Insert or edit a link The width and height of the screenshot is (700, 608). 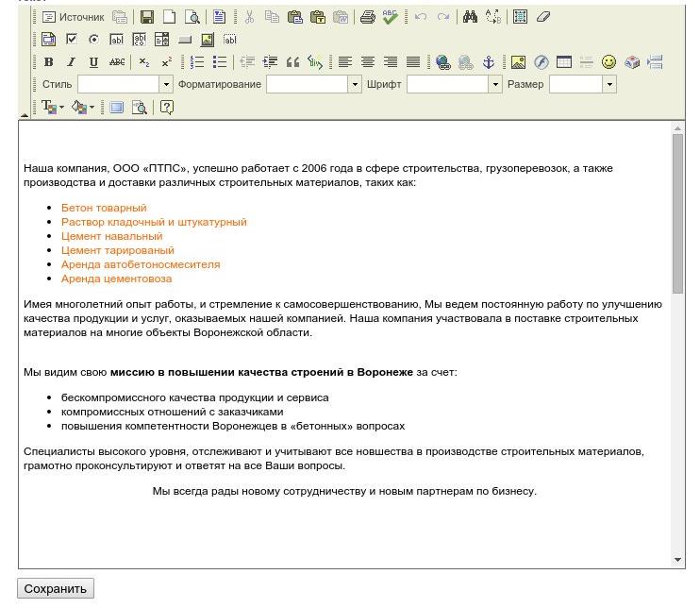tap(443, 62)
